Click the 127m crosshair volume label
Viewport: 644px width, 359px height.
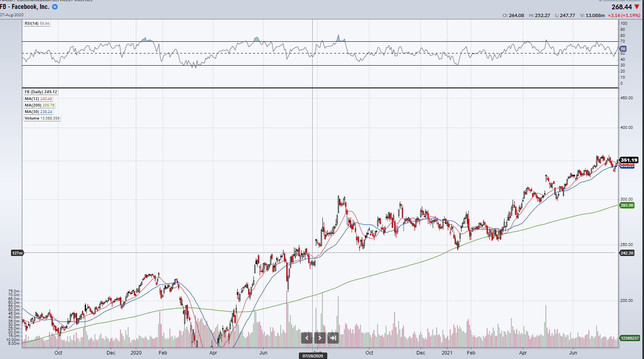[x=17, y=253]
